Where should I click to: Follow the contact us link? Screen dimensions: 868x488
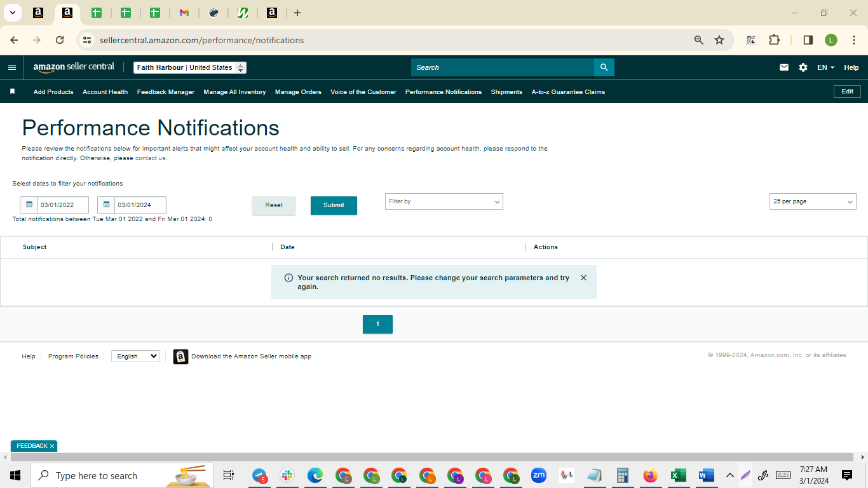click(x=151, y=158)
